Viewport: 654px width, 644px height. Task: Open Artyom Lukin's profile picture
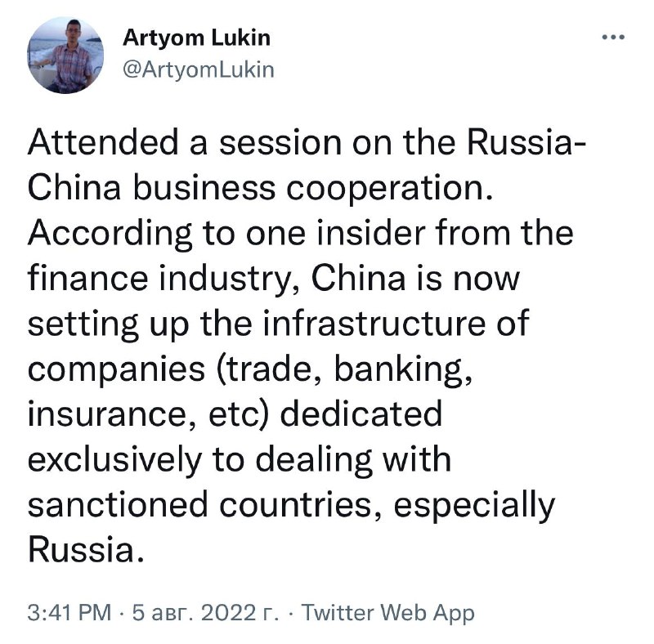[x=65, y=55]
